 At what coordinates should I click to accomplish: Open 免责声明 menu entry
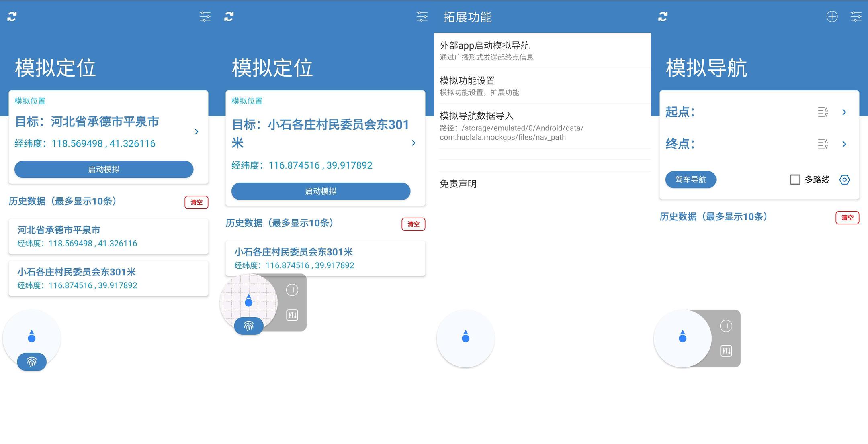tap(542, 184)
